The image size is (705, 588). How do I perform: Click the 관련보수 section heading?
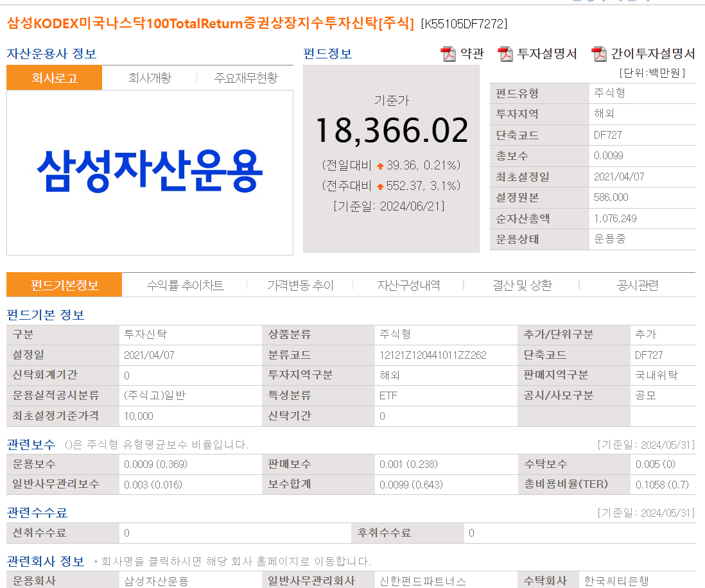coord(31,445)
